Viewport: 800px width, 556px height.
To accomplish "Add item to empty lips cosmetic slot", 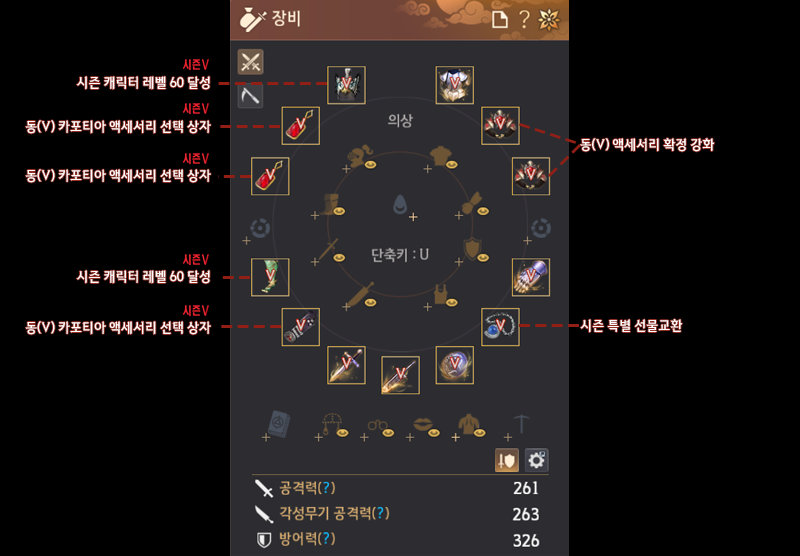I will [423, 426].
